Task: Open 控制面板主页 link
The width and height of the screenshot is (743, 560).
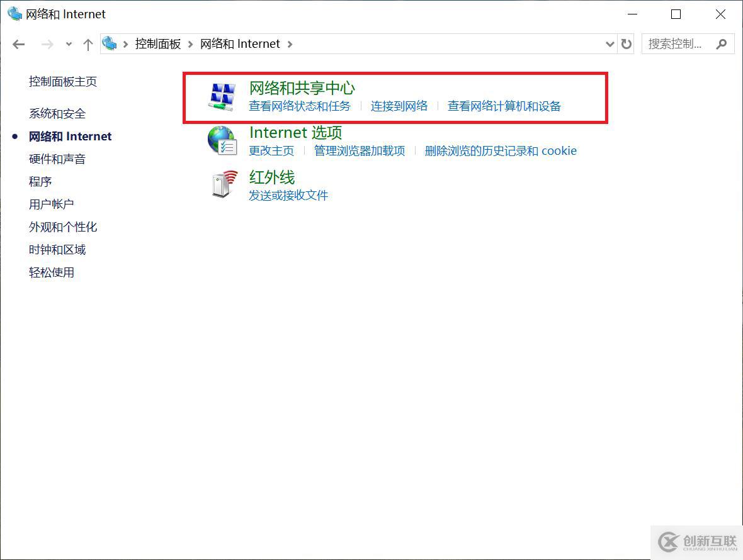Action: click(x=63, y=82)
